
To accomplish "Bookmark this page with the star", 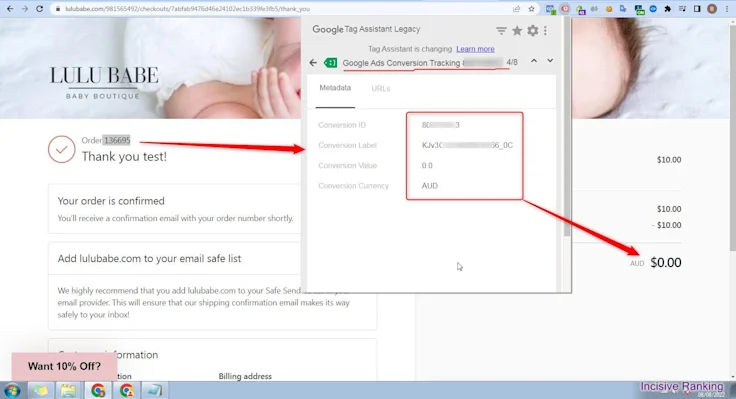I will click(531, 9).
